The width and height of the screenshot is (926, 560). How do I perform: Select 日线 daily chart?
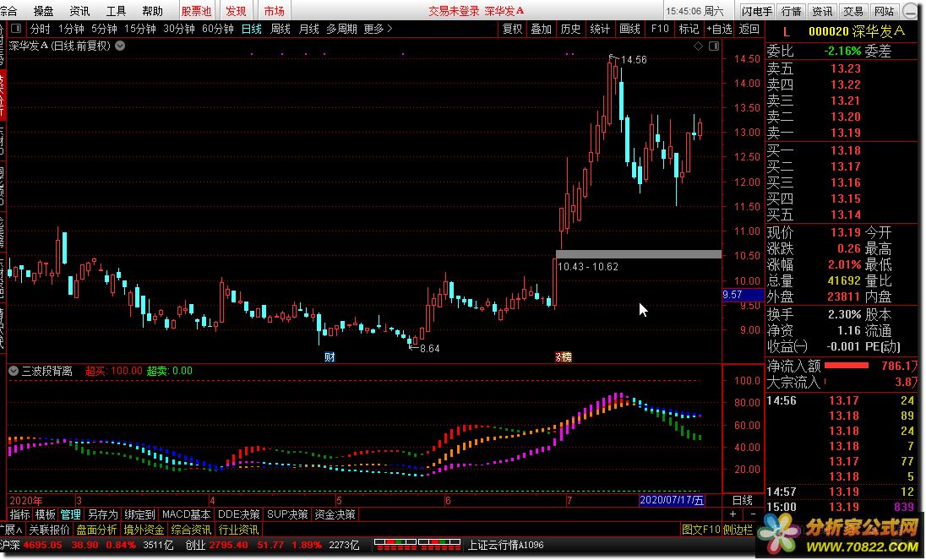point(252,29)
